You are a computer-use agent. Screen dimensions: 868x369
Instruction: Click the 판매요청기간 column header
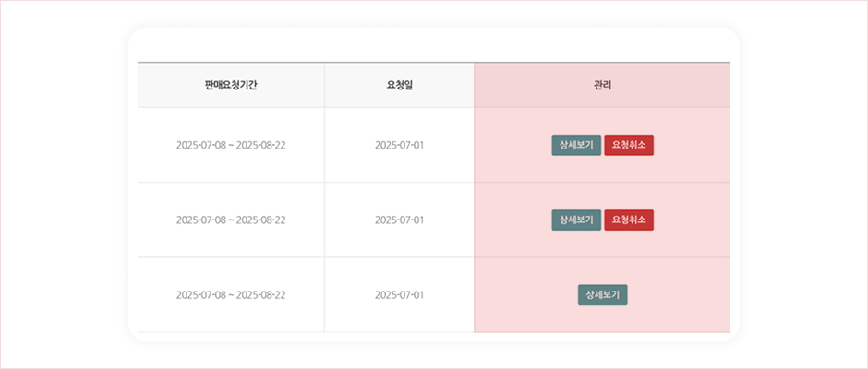coord(231,85)
